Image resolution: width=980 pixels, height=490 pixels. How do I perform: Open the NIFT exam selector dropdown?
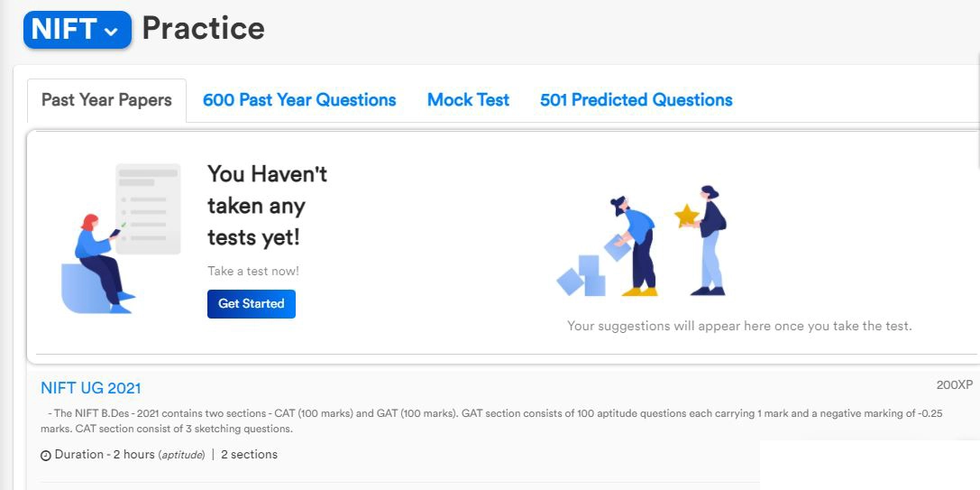click(77, 30)
